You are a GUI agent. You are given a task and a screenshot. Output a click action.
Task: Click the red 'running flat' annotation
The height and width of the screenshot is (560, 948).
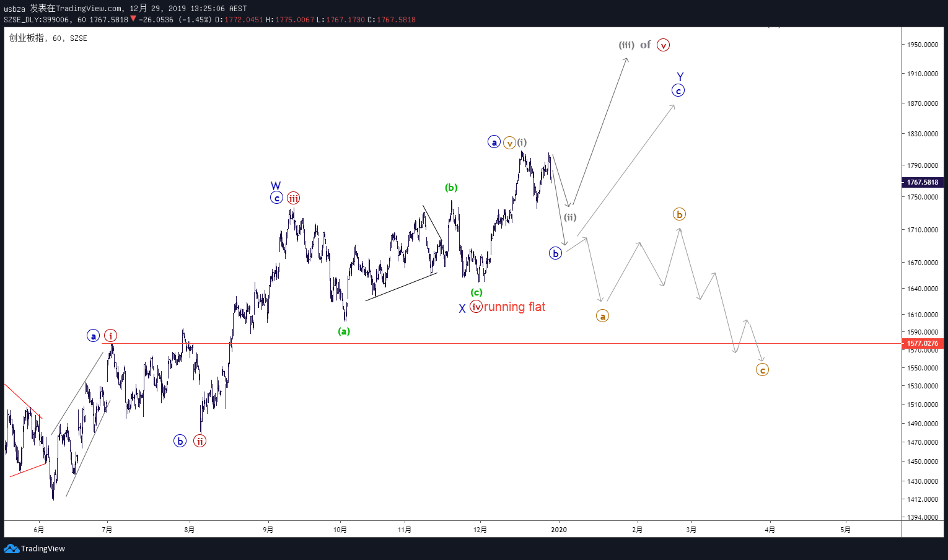[x=514, y=307]
